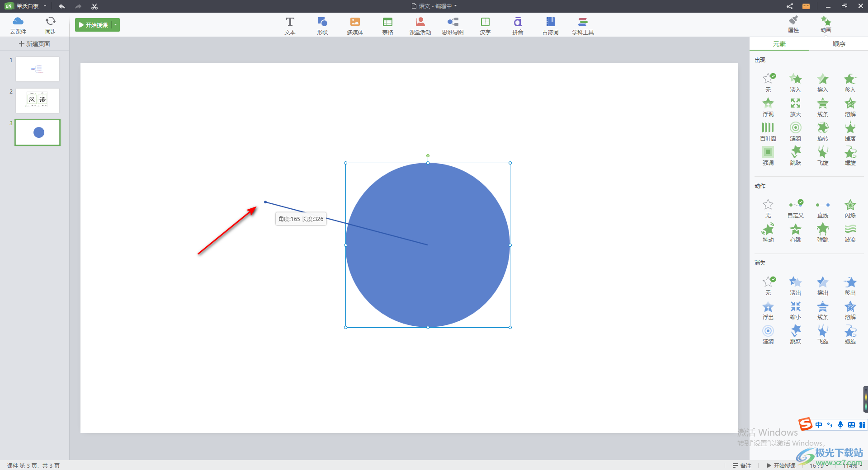
Task: Toggle Sogou input 中 language mode
Action: tap(819, 425)
